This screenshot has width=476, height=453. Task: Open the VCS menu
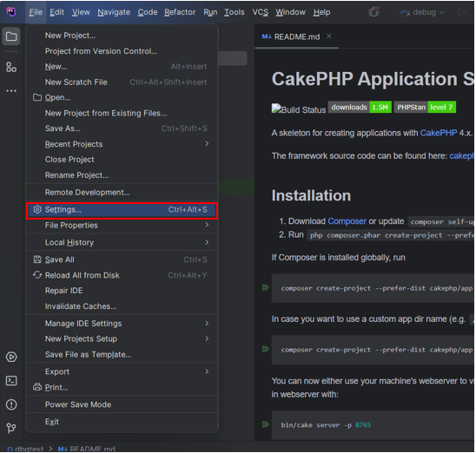tap(261, 12)
